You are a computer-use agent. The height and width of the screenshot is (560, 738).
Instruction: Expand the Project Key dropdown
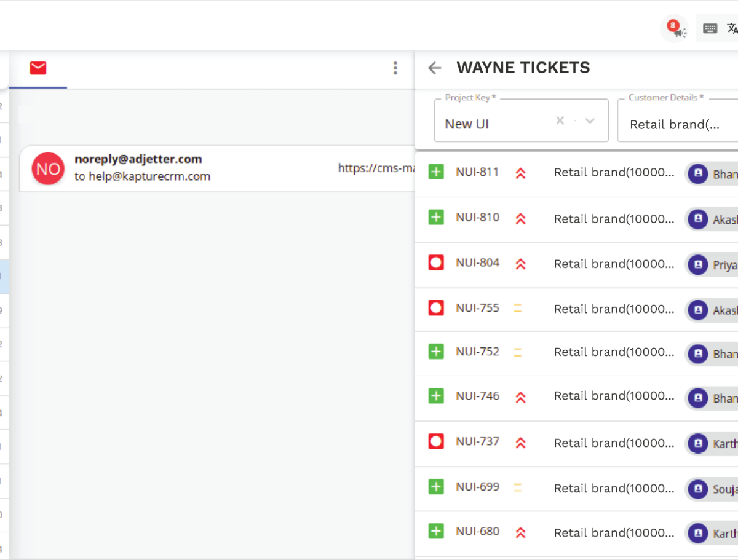590,120
